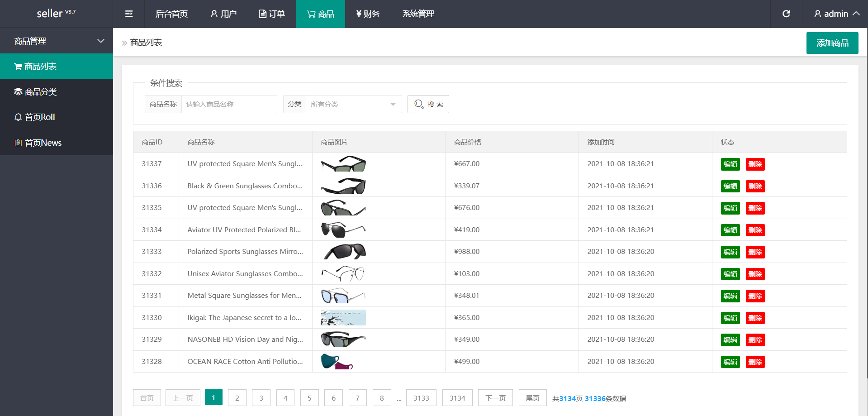This screenshot has height=416, width=868.
Task: Open the 系统管理 menu
Action: click(418, 14)
